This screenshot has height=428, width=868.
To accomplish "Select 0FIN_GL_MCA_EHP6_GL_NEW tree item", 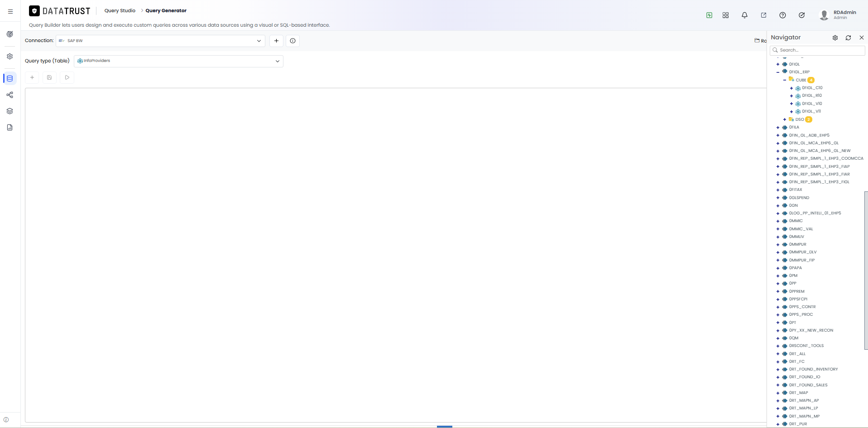I will pyautogui.click(x=820, y=151).
